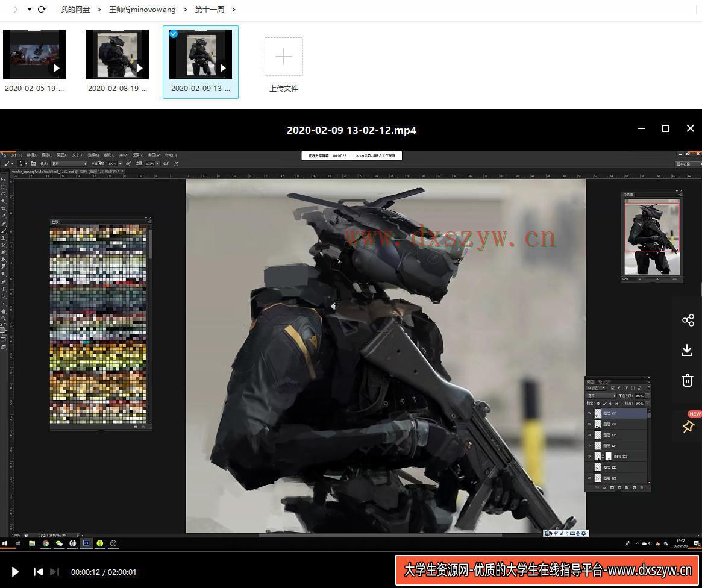Navigate to 王师傅minovowang folder breadcrumb
The width and height of the screenshot is (702, 588).
142,10
